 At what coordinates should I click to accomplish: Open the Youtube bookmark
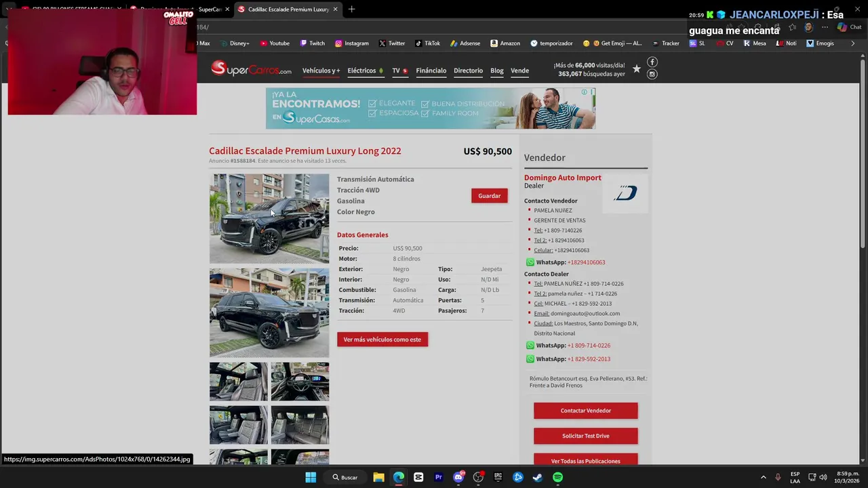275,43
